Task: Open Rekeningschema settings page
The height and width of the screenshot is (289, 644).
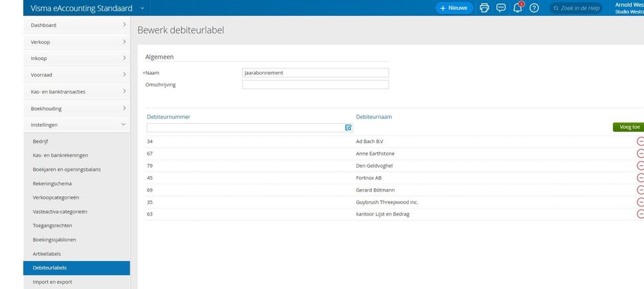Action: click(x=52, y=184)
